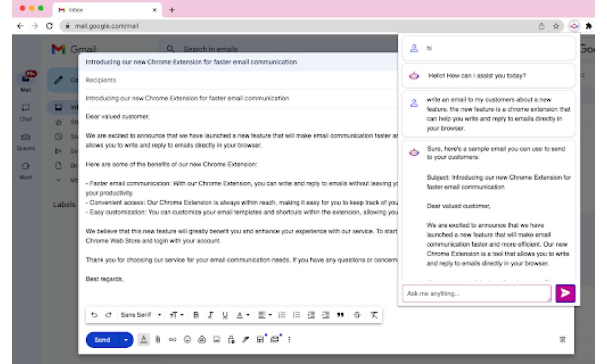The image size is (607, 364).
Task: Click the Search in emails box
Action: [279, 49]
